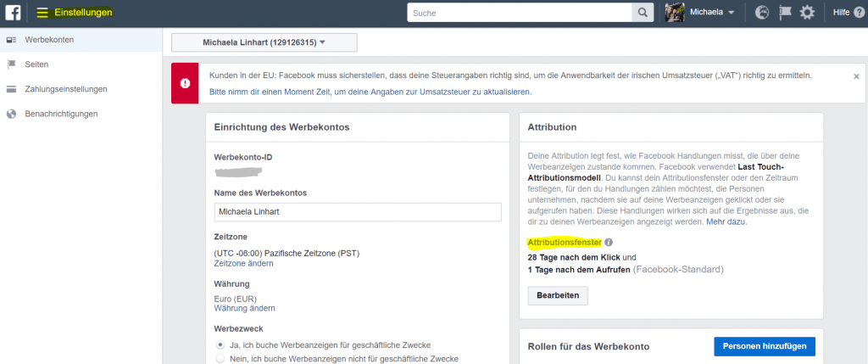The image size is (868, 364).
Task: Click the Benachrichtigungen globe icon in the sidebar
Action: [10, 114]
